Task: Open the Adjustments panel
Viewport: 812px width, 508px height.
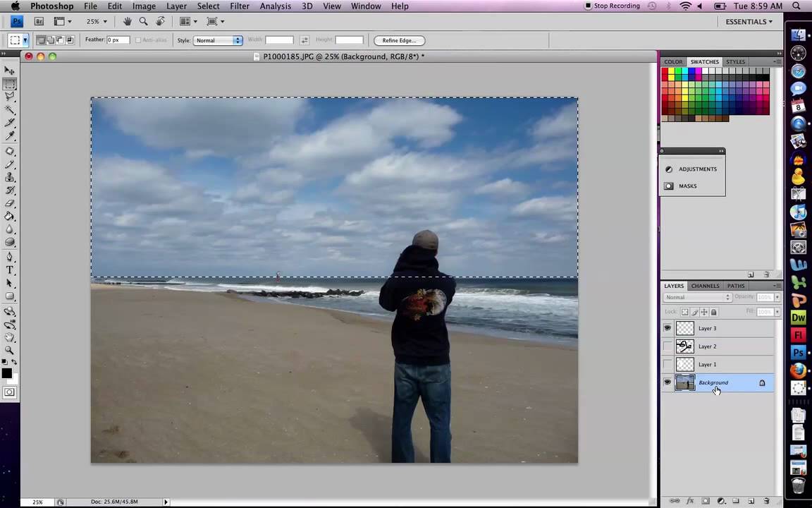Action: click(x=697, y=169)
